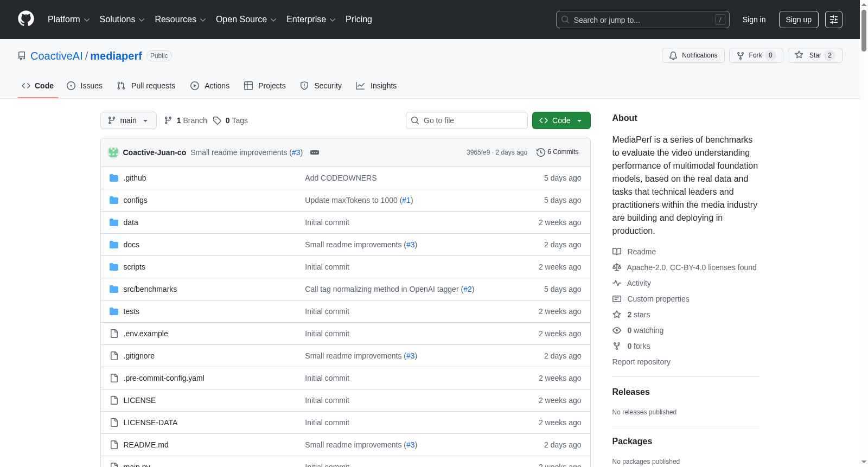Expand commit message ellipsis icon
The height and width of the screenshot is (467, 868).
(315, 152)
